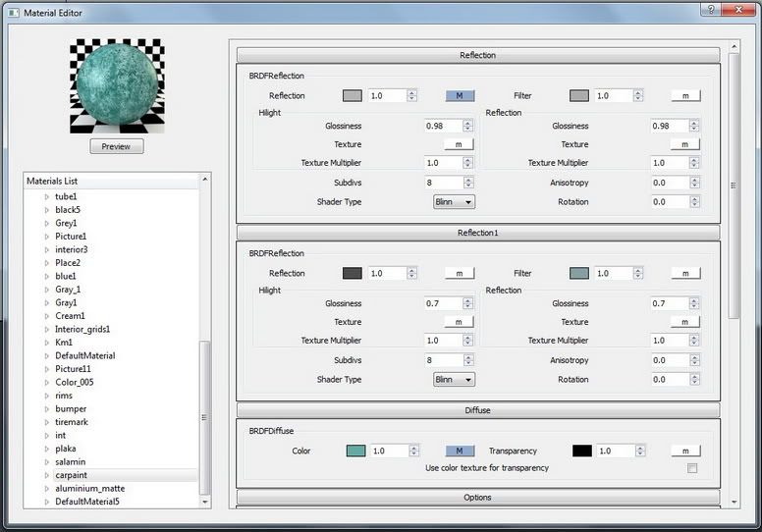Click the material preview sphere thumbnail

(x=117, y=86)
